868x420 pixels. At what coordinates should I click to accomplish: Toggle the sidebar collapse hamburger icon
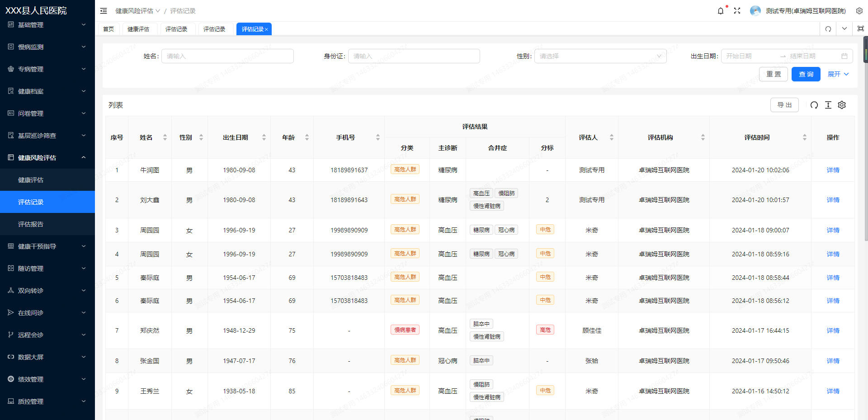104,11
